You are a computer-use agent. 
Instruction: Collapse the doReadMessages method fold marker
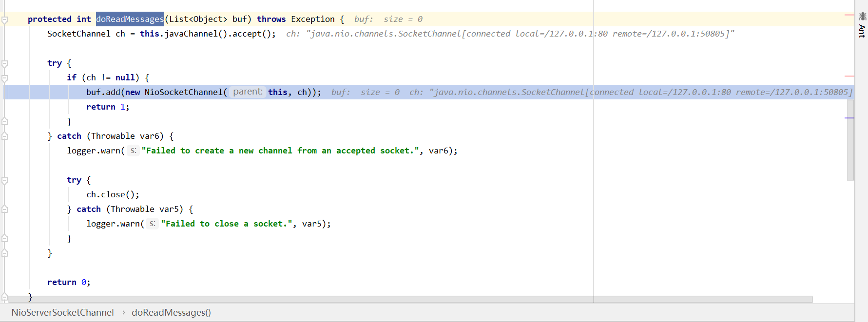click(x=4, y=20)
